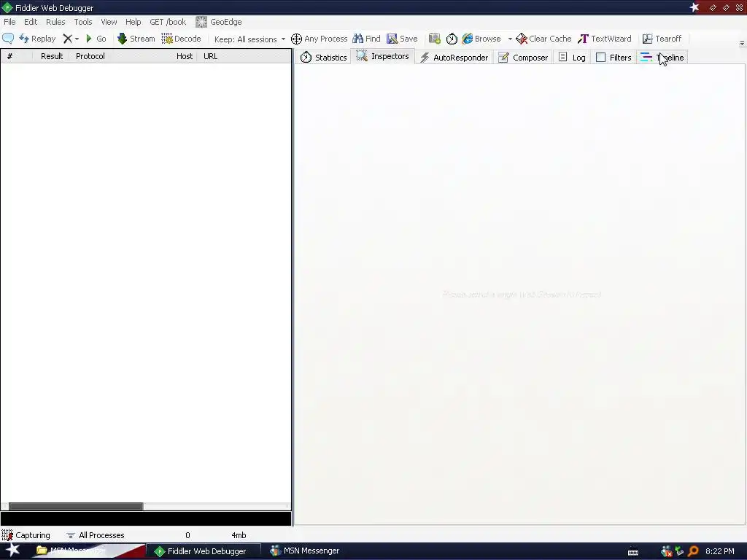Switch to the Inspectors tab
The width and height of the screenshot is (747, 560).
(x=382, y=56)
